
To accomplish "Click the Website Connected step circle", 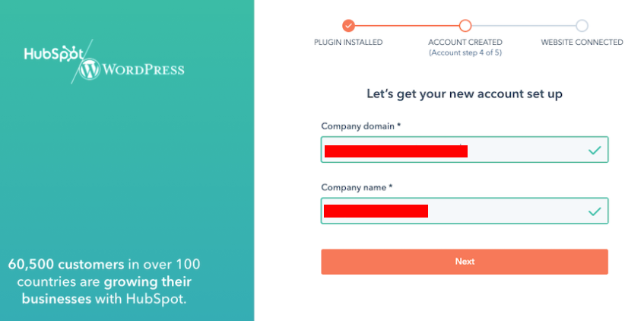I will [582, 25].
